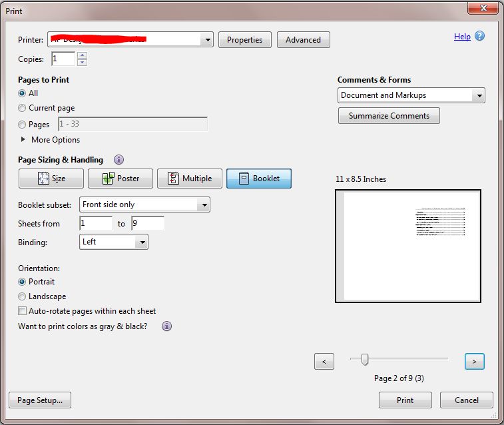Open Page Setup dialog

pos(40,400)
